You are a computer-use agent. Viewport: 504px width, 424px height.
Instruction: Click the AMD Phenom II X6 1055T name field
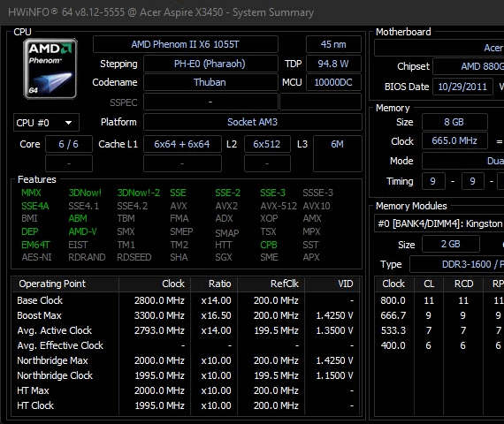point(185,44)
